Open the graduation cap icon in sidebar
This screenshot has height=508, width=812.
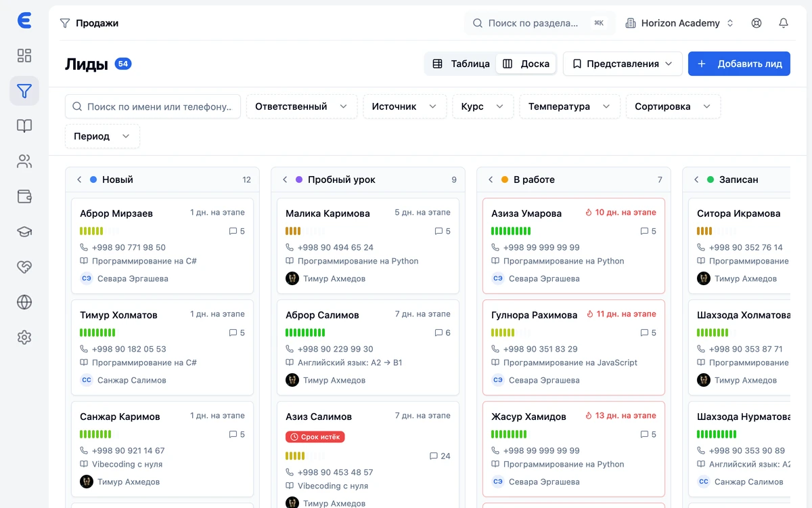tap(24, 232)
